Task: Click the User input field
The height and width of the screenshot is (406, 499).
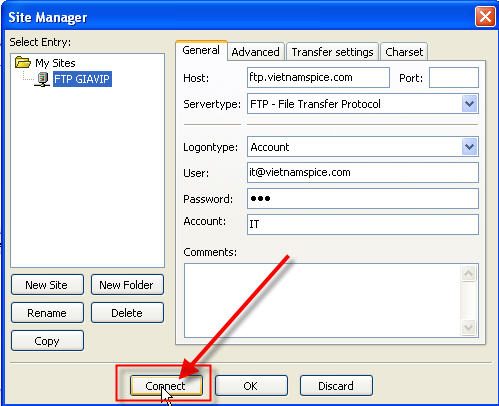Action: point(363,172)
